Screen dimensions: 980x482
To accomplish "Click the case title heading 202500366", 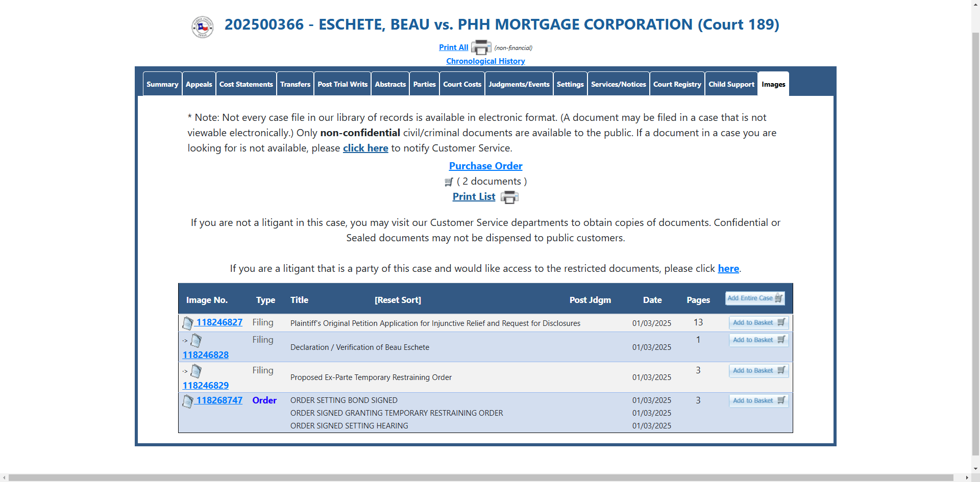I will click(x=502, y=24).
